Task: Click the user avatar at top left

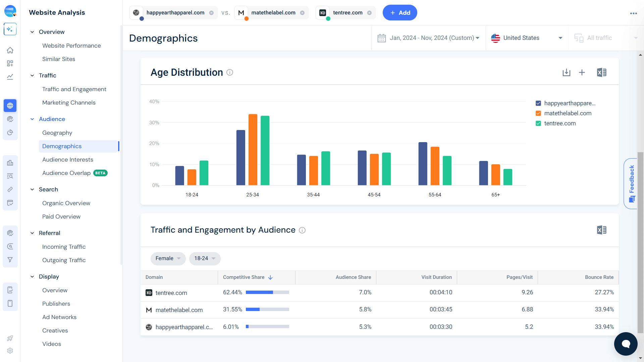Action: click(10, 11)
